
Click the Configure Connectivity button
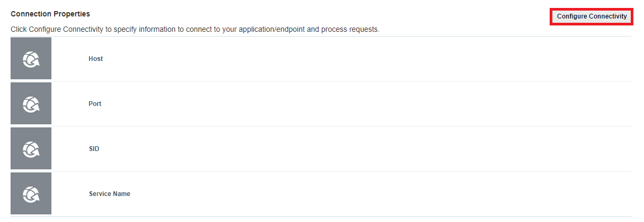click(592, 16)
